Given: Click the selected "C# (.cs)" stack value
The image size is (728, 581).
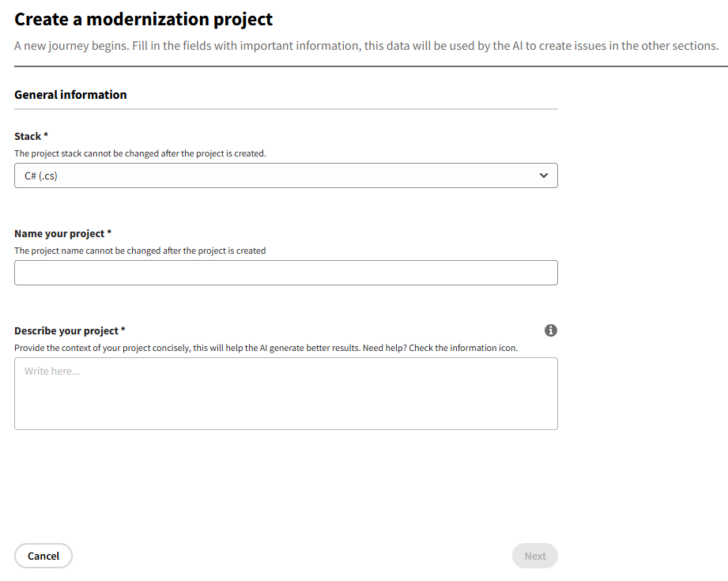Looking at the screenshot, I should pos(41,175).
